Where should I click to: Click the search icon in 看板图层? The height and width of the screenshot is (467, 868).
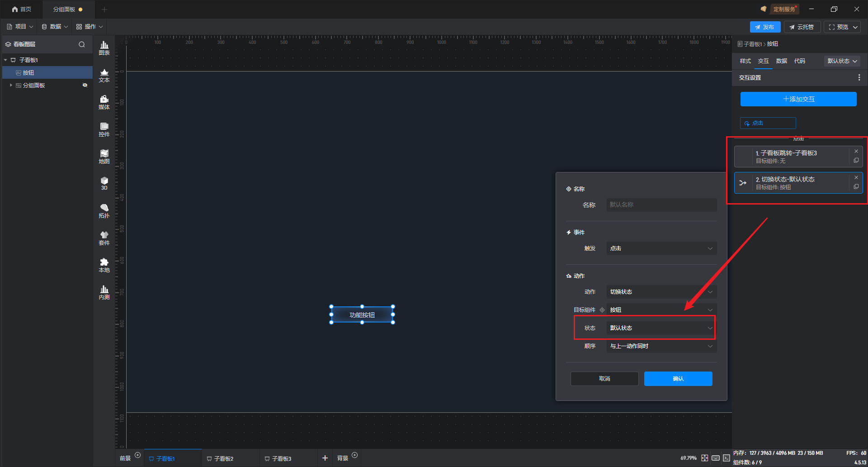point(82,44)
